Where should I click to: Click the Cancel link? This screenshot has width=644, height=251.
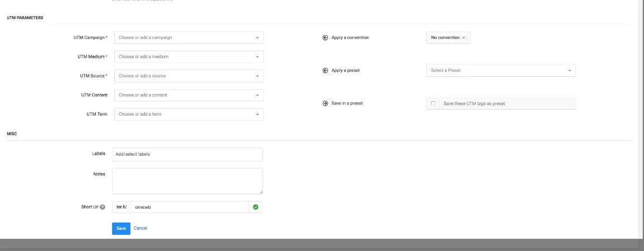pos(141,228)
